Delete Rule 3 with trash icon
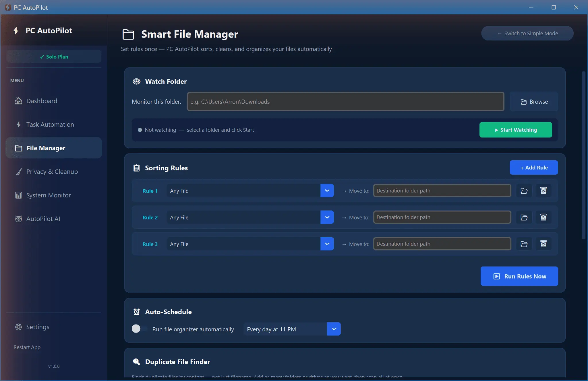Image resolution: width=588 pixels, height=381 pixels. point(543,244)
